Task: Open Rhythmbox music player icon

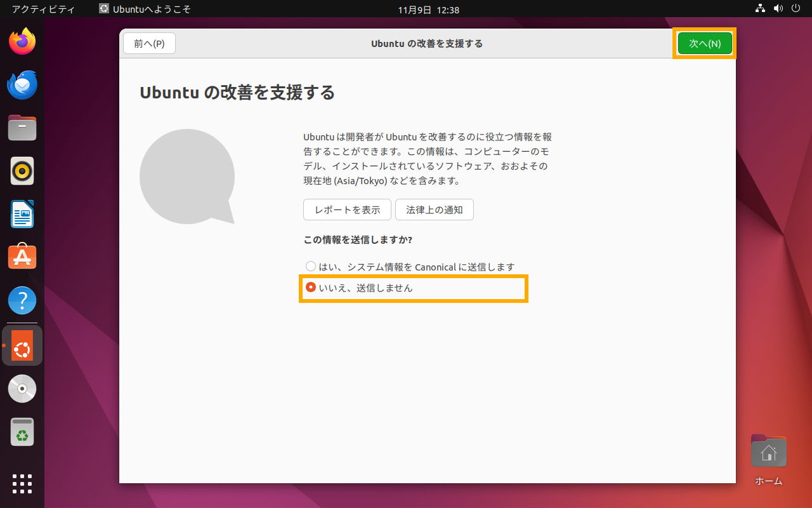Action: 22,171
